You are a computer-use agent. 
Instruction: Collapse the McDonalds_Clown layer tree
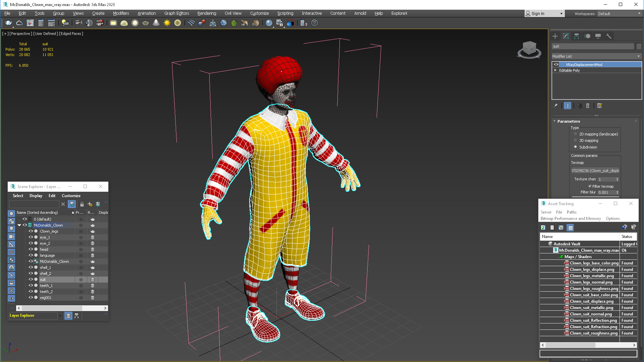click(x=19, y=225)
